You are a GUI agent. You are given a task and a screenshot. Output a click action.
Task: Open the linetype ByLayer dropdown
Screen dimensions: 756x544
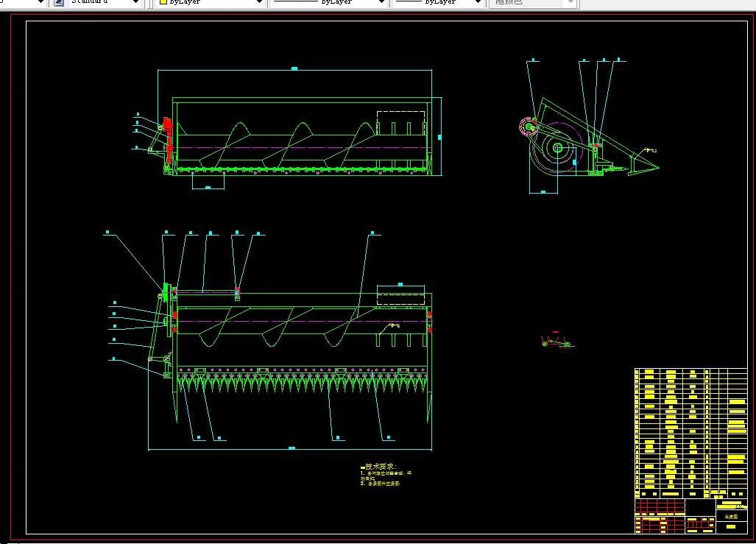click(329, 2)
